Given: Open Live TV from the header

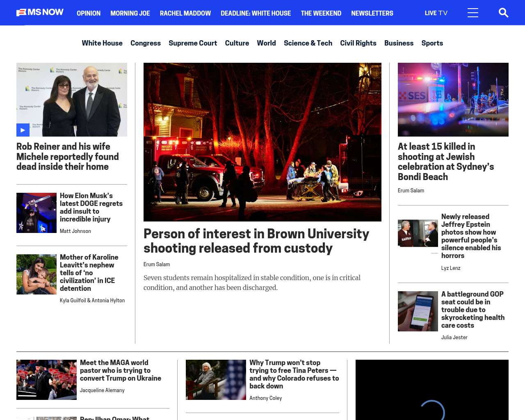Looking at the screenshot, I should coord(436,13).
